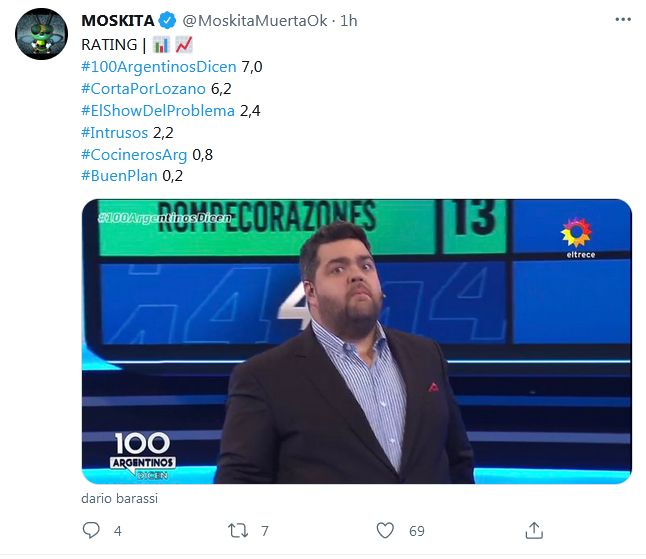Open the #BuenPlan hashtag
This screenshot has width=646, height=559.
coord(119,176)
